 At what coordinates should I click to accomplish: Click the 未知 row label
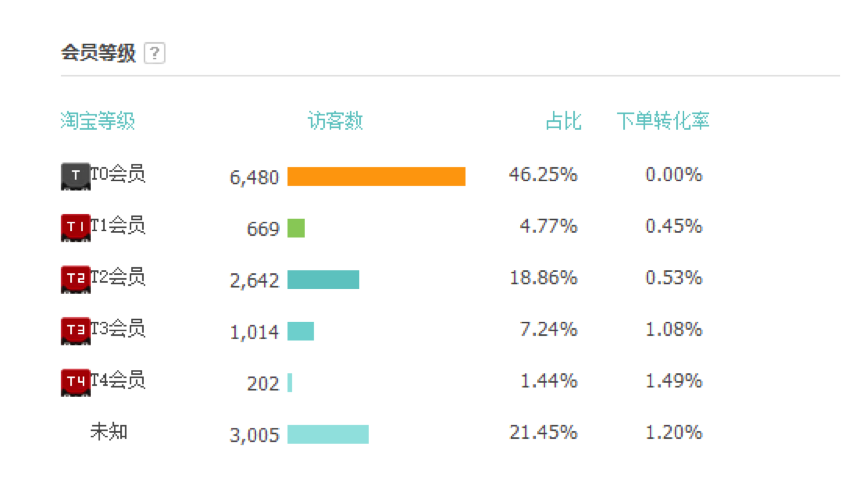109,431
